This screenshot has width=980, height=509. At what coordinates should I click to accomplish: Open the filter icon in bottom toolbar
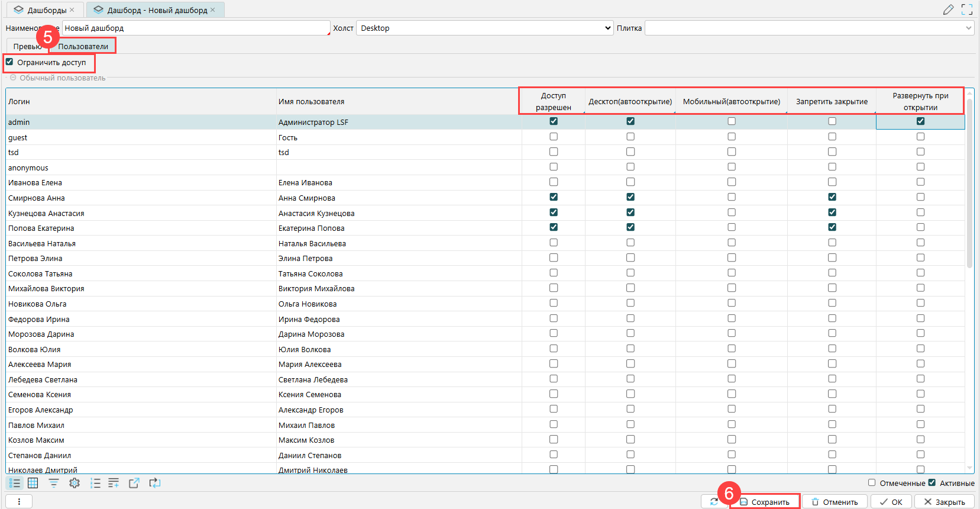(54, 483)
